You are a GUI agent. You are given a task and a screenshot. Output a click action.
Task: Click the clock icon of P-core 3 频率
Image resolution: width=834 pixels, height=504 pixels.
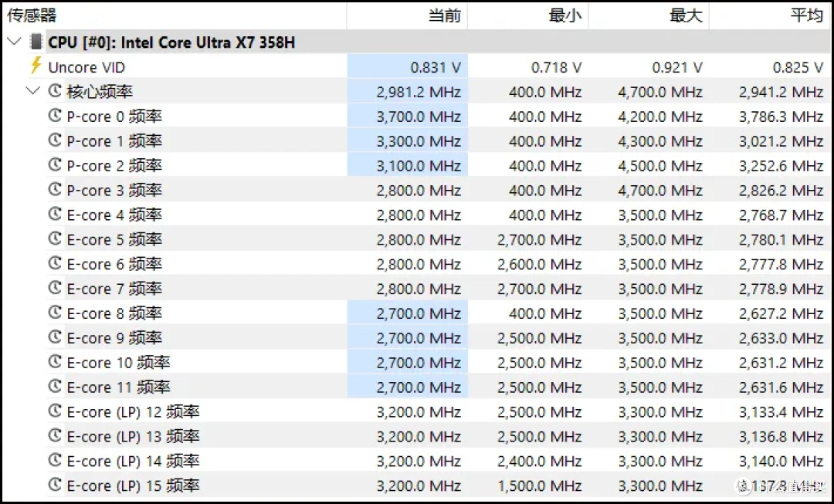(x=55, y=189)
